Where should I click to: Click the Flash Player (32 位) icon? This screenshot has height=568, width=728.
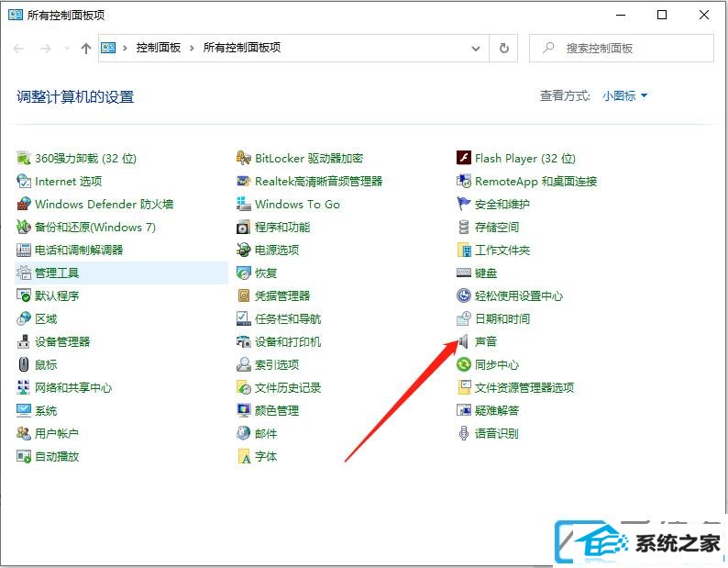coord(463,158)
